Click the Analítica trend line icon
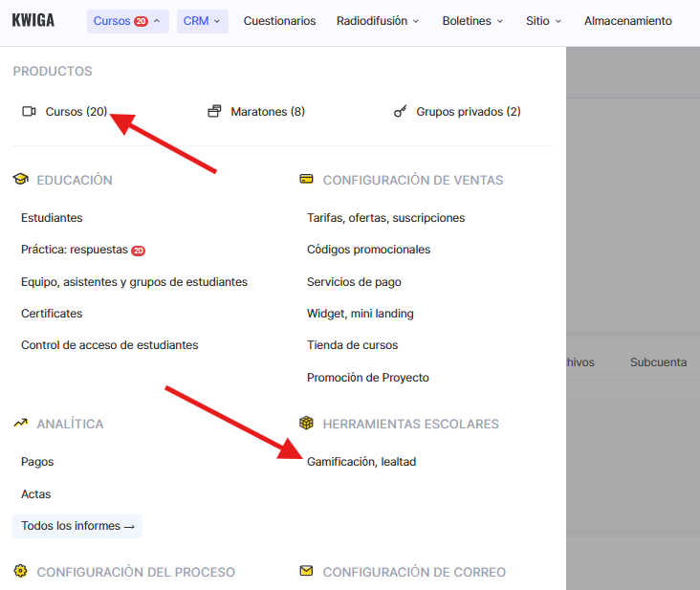Screen dimensions: 700x590 pos(20,424)
